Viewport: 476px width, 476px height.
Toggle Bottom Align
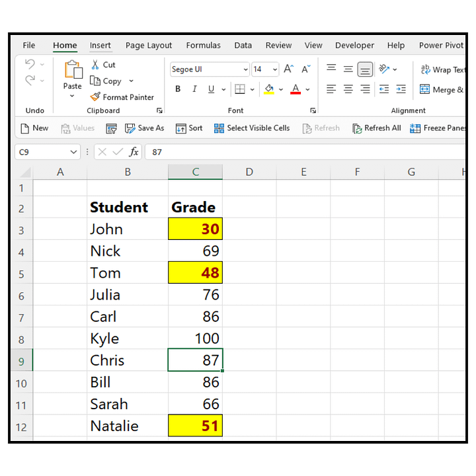click(365, 69)
